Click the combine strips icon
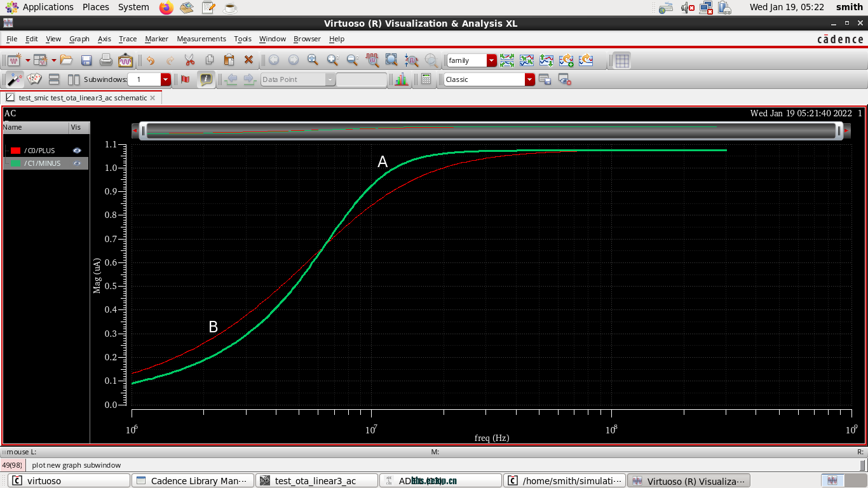 [526, 60]
